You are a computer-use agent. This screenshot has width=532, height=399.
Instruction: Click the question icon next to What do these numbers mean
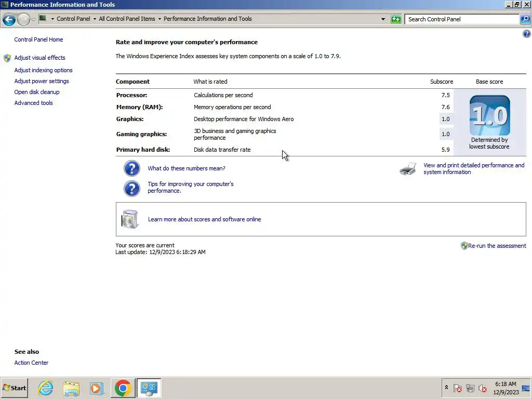[131, 168]
